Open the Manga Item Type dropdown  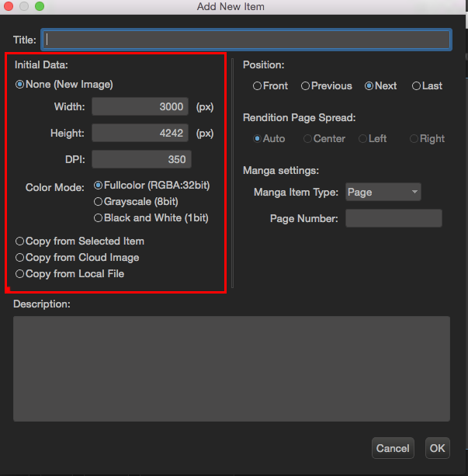(x=383, y=192)
